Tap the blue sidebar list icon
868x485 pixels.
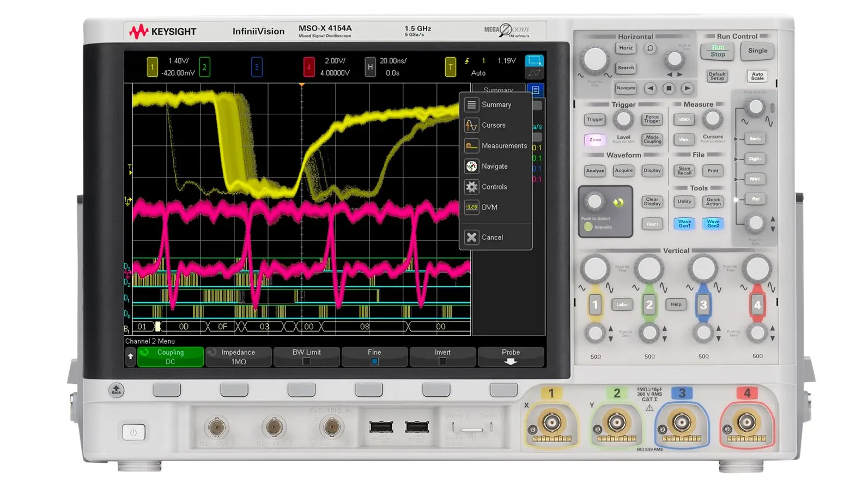(x=535, y=90)
